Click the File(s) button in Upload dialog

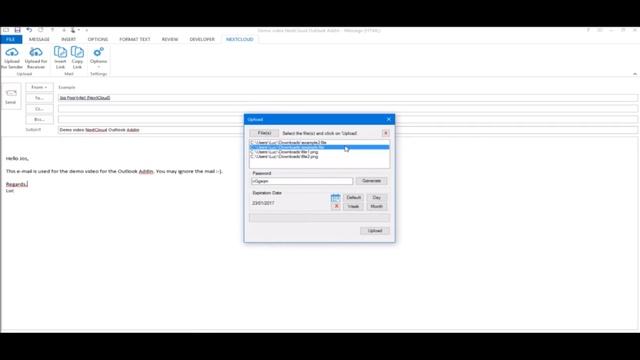point(264,133)
